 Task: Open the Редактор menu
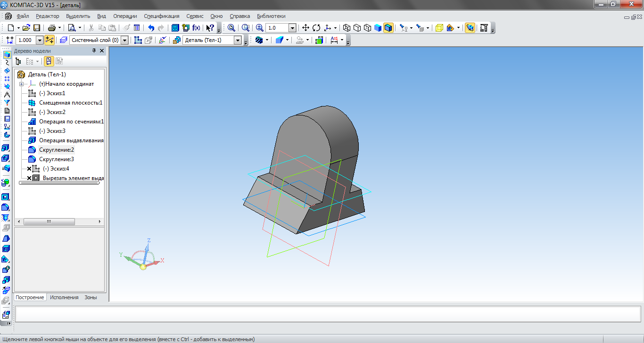click(x=48, y=16)
